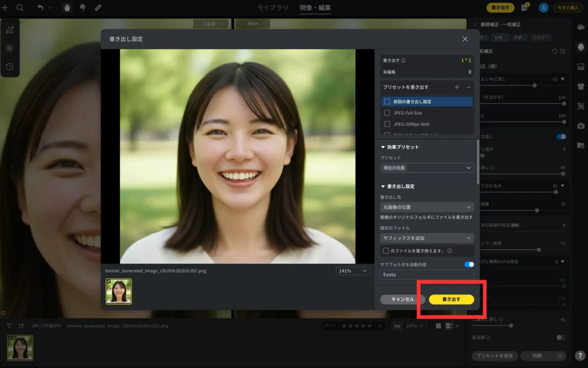Image resolution: width=588 pixels, height=368 pixels.
Task: Check 元ファイルを置き換えます checkbox
Action: pos(386,251)
